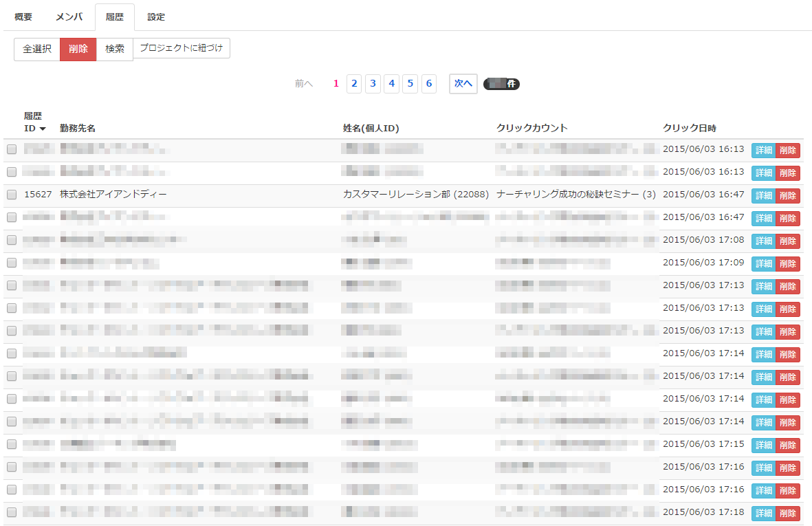This screenshot has height=526, width=812.
Task: Click the 検索 button
Action: pos(115,50)
